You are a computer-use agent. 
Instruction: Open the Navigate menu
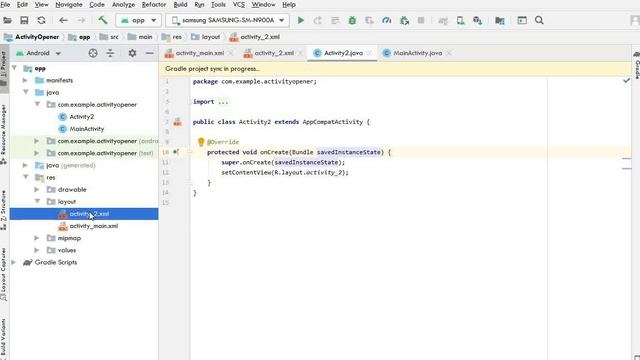(x=69, y=5)
